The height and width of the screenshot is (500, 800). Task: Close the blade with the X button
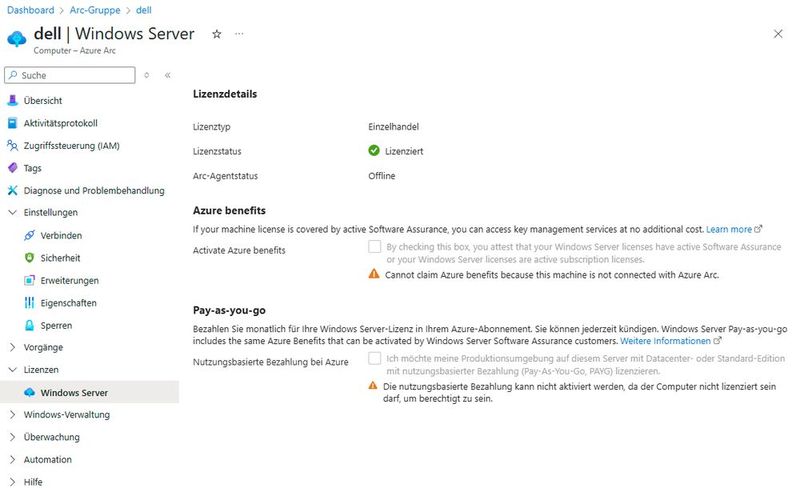(778, 34)
